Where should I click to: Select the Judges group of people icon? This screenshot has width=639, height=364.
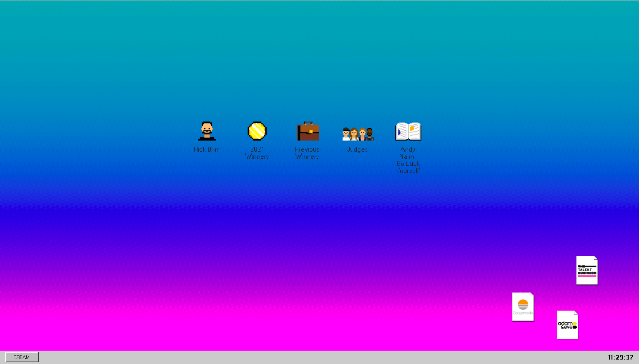[358, 133]
